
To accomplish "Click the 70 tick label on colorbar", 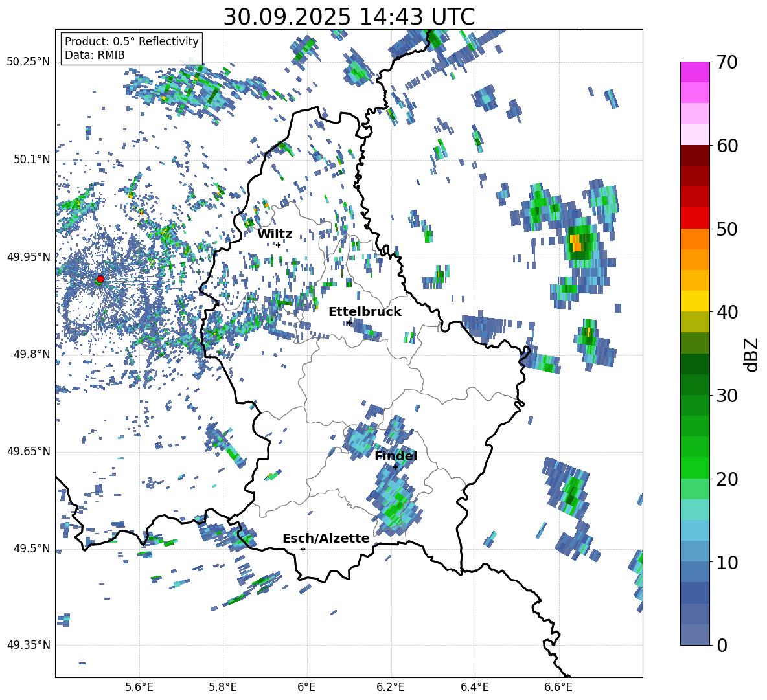I will click(x=727, y=63).
